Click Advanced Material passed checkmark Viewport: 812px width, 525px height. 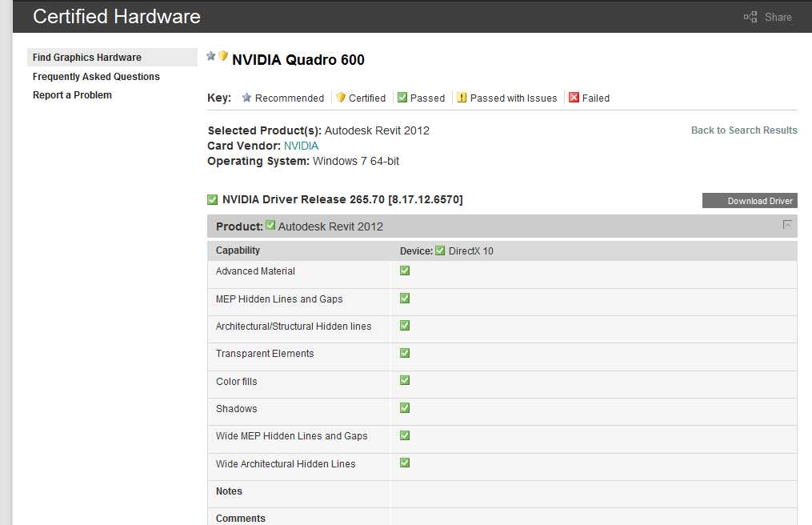click(405, 271)
